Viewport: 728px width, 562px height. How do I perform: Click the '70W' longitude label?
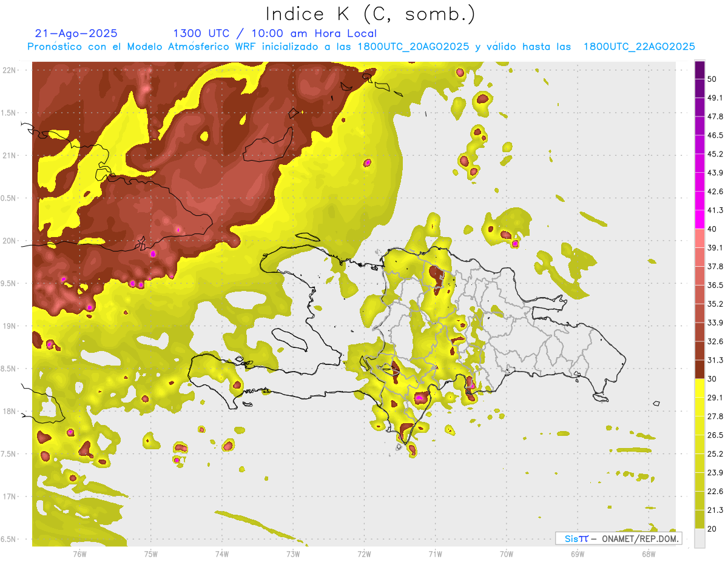507,554
